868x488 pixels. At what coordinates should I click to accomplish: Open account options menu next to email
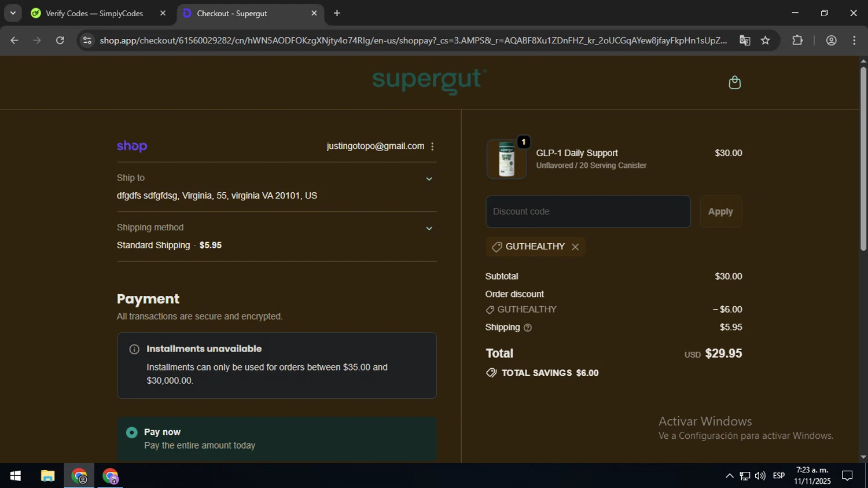pyautogui.click(x=432, y=146)
